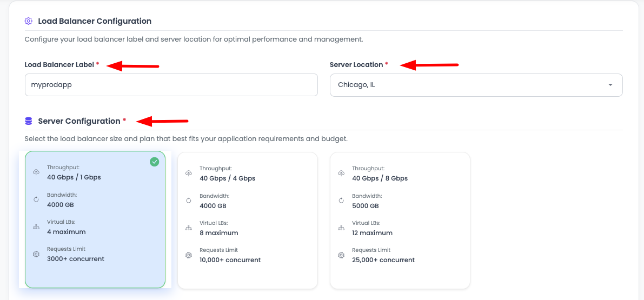Click the throughput cloud icon in the 1 Gbps plan
Viewport: 644px width, 300px height.
pyautogui.click(x=36, y=172)
